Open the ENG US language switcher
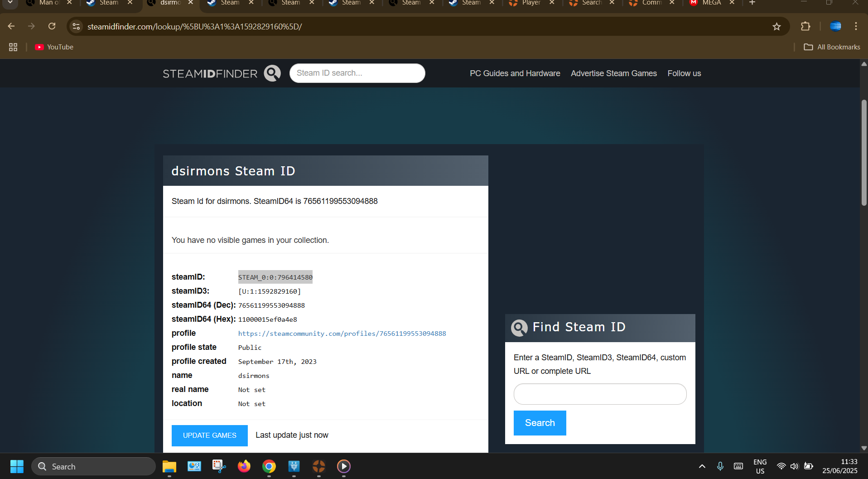The width and height of the screenshot is (868, 479). [x=760, y=466]
